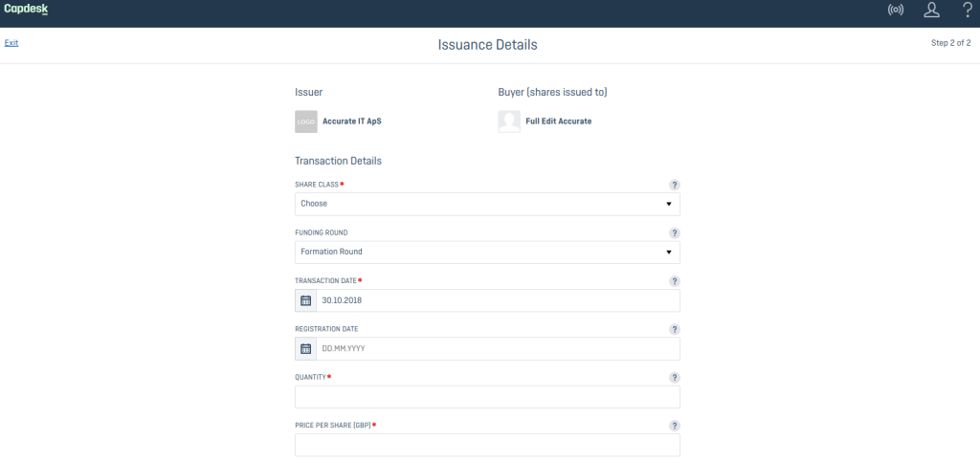Click the buyer avatar for Full Edit Accurate
The height and width of the screenshot is (463, 980).
(509, 121)
